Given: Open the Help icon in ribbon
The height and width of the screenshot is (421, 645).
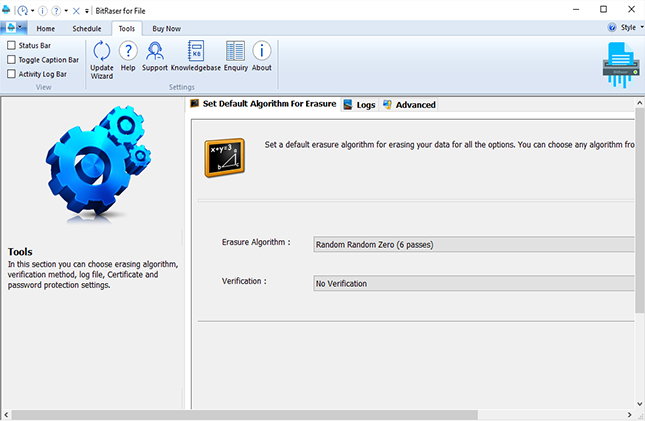Looking at the screenshot, I should pos(128,56).
